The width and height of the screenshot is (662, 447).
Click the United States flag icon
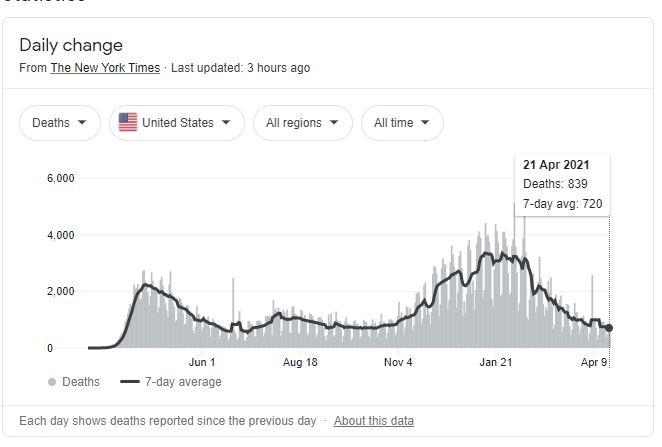[x=128, y=123]
